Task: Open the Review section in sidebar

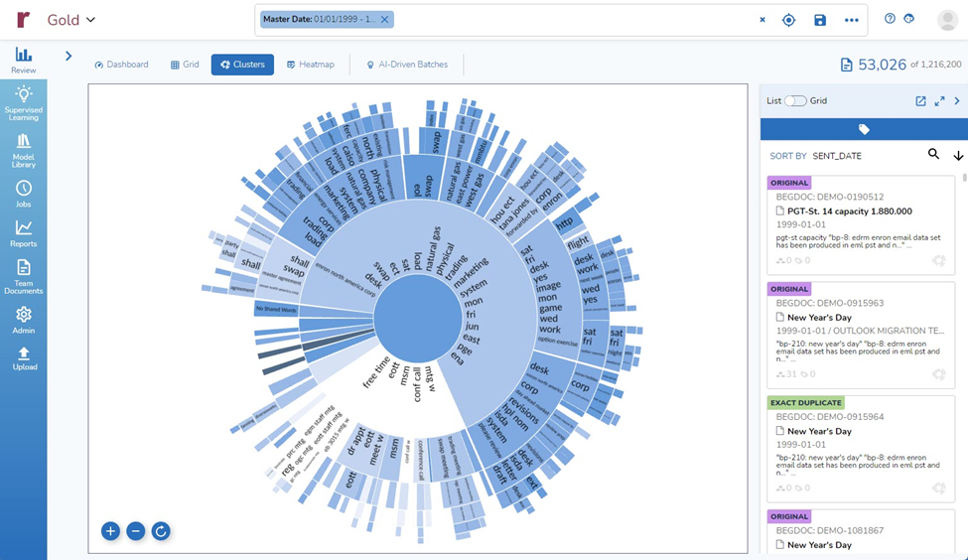Action: [24, 60]
